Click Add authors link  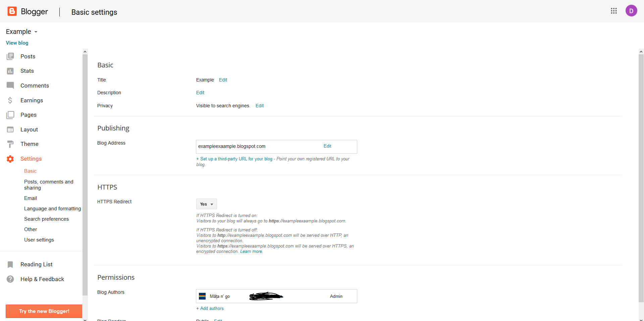[212, 309]
